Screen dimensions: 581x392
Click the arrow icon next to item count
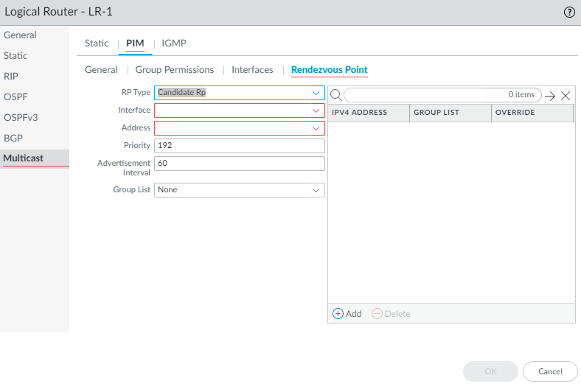tap(550, 96)
